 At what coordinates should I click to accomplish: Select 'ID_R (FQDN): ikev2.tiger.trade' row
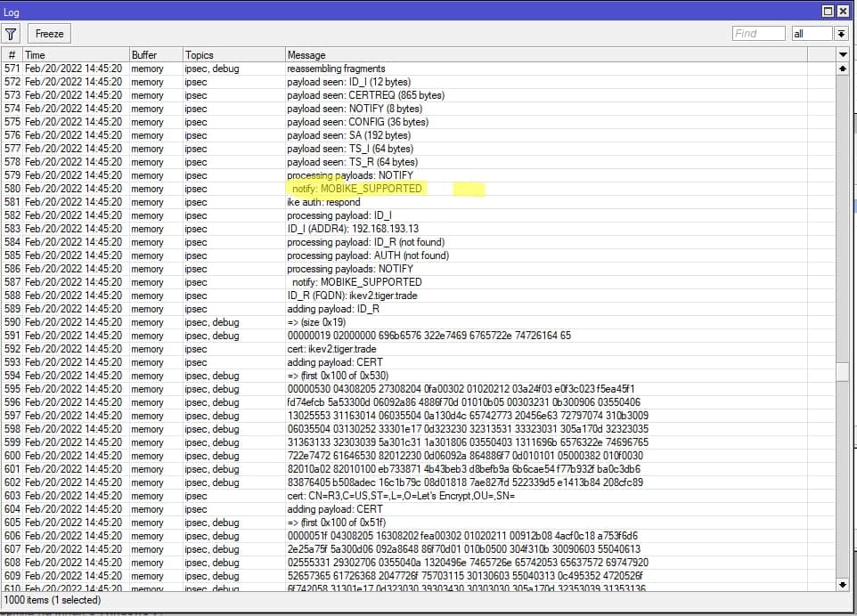419,296
